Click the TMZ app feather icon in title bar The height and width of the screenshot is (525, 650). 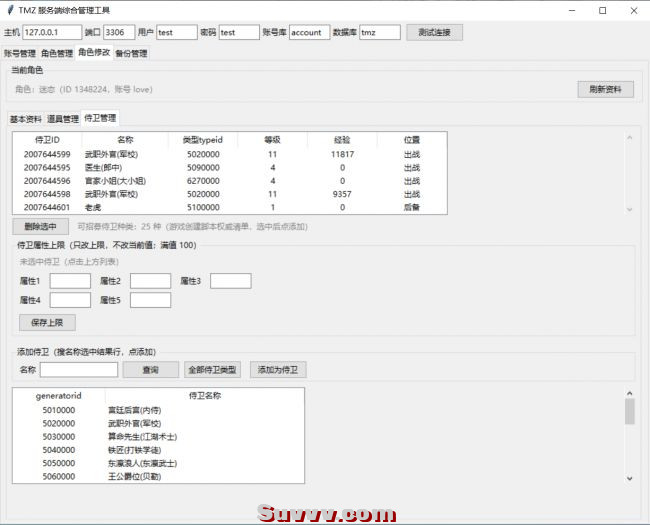(10, 10)
